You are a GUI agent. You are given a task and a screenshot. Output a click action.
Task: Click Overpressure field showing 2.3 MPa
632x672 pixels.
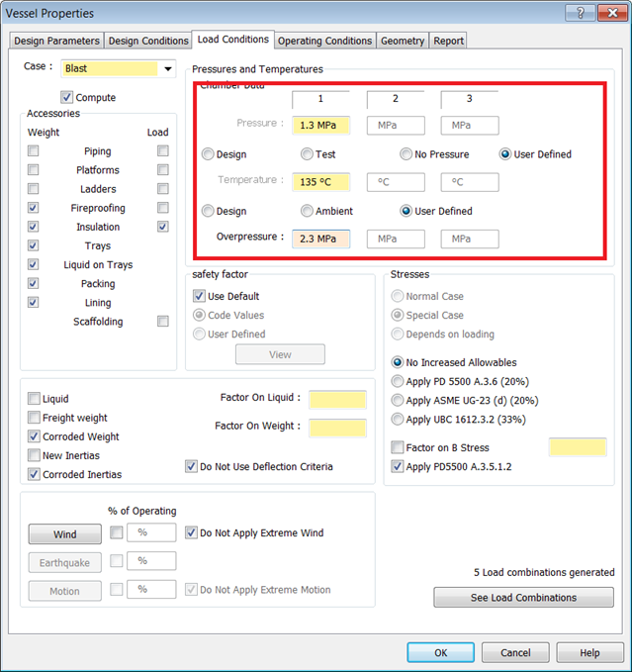tap(321, 239)
